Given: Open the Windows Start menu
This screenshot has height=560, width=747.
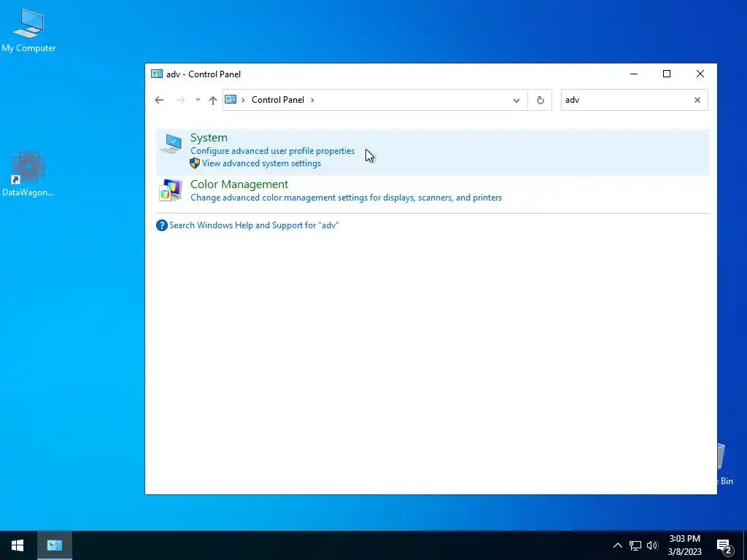Looking at the screenshot, I should [18, 545].
